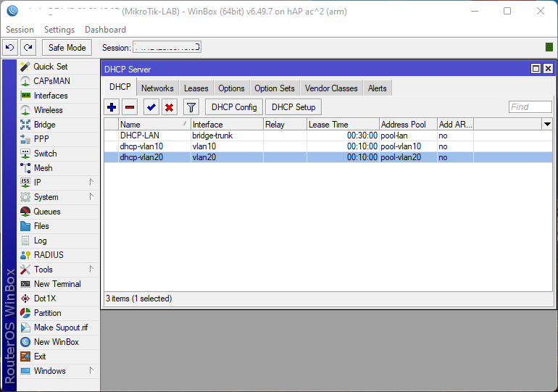
Task: Open the CAPsMAN menu
Action: pyautogui.click(x=59, y=81)
